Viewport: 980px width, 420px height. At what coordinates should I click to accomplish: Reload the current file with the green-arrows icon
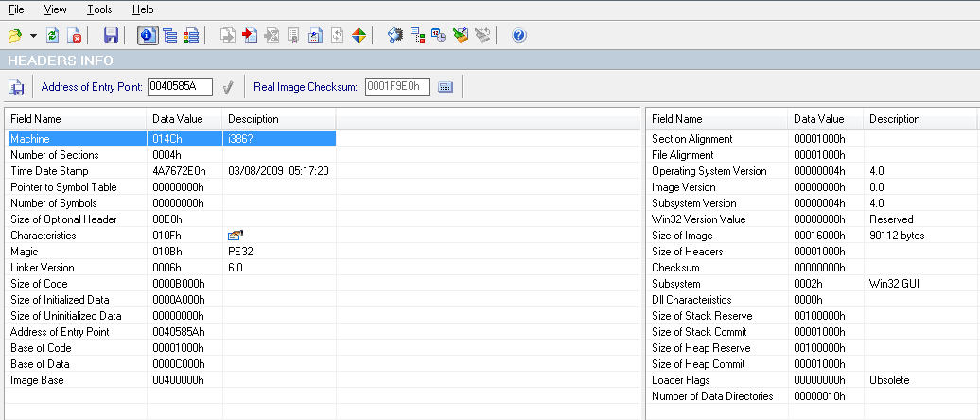[x=53, y=35]
